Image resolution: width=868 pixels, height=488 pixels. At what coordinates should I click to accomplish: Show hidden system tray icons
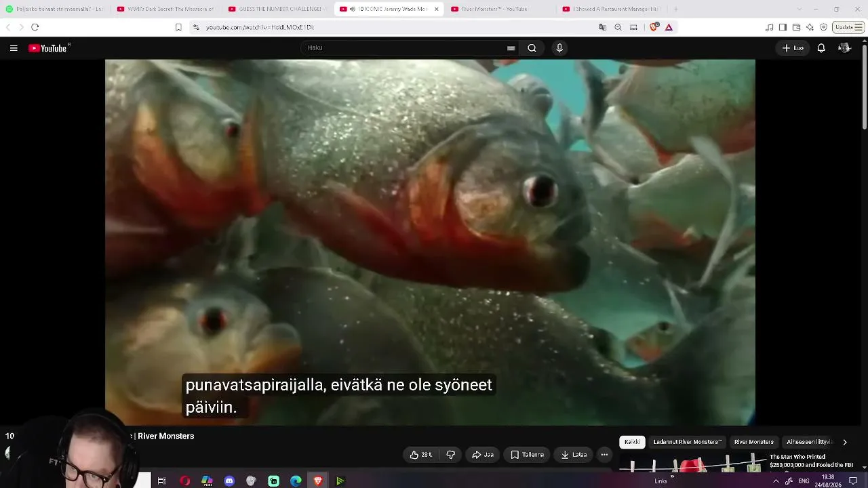776,481
